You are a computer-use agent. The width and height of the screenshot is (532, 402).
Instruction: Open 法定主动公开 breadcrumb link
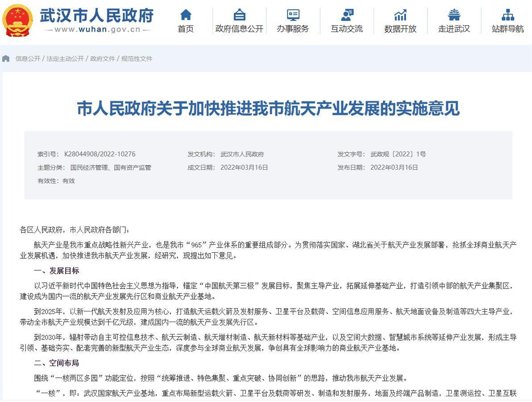pos(65,59)
